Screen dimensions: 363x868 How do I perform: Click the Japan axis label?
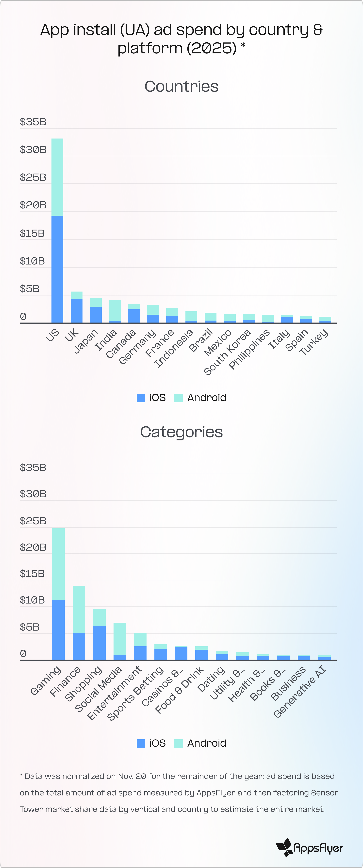coord(86,341)
